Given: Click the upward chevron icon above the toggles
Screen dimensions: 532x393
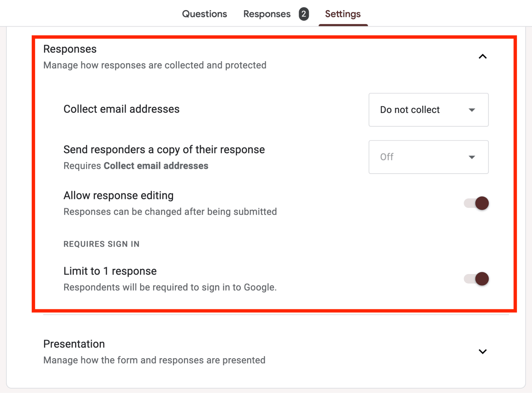Looking at the screenshot, I should [482, 56].
